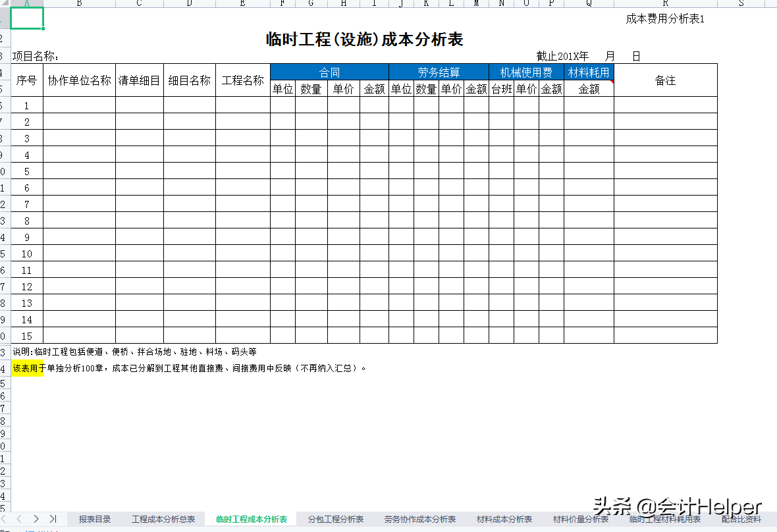Image resolution: width=777 pixels, height=532 pixels.
Task: Click the yellow highlighted 该表用于 cell
Action: click(28, 368)
